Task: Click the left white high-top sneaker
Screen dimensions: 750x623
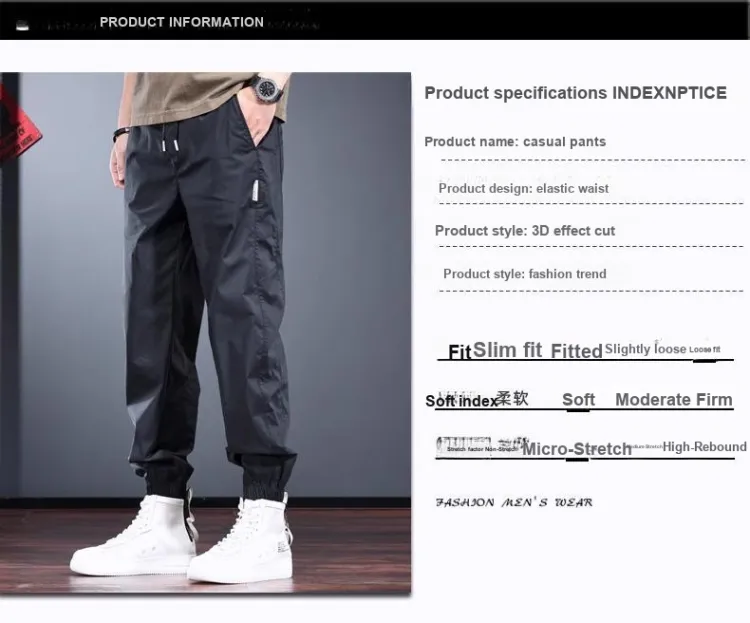Action: click(132, 536)
